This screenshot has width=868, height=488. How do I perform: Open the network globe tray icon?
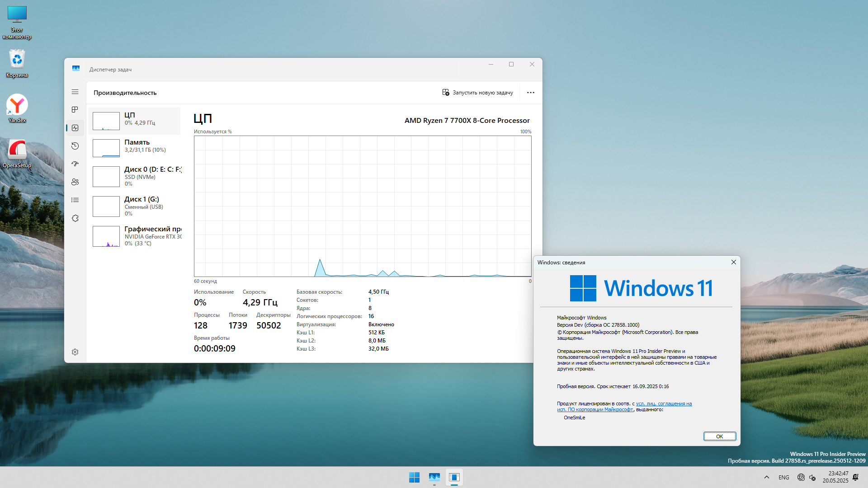pos(801,477)
